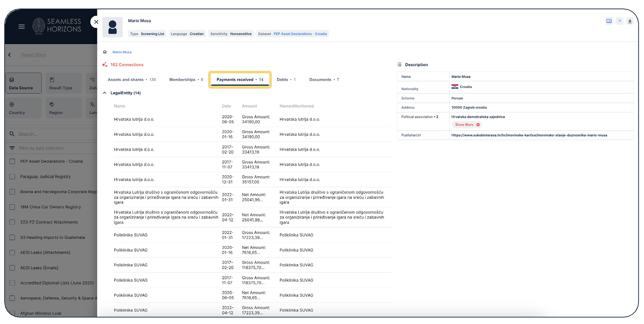Select the Payments received tab
The image size is (644, 324).
coord(240,80)
